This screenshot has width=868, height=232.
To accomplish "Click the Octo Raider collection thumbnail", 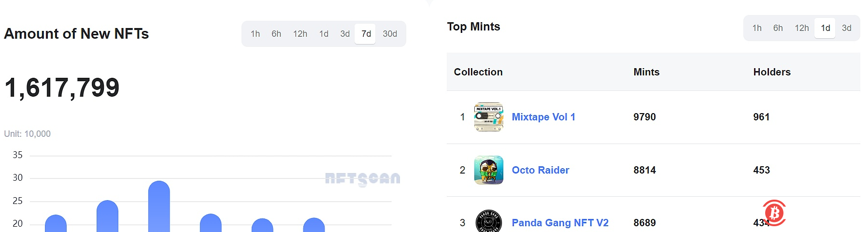I will [x=488, y=170].
